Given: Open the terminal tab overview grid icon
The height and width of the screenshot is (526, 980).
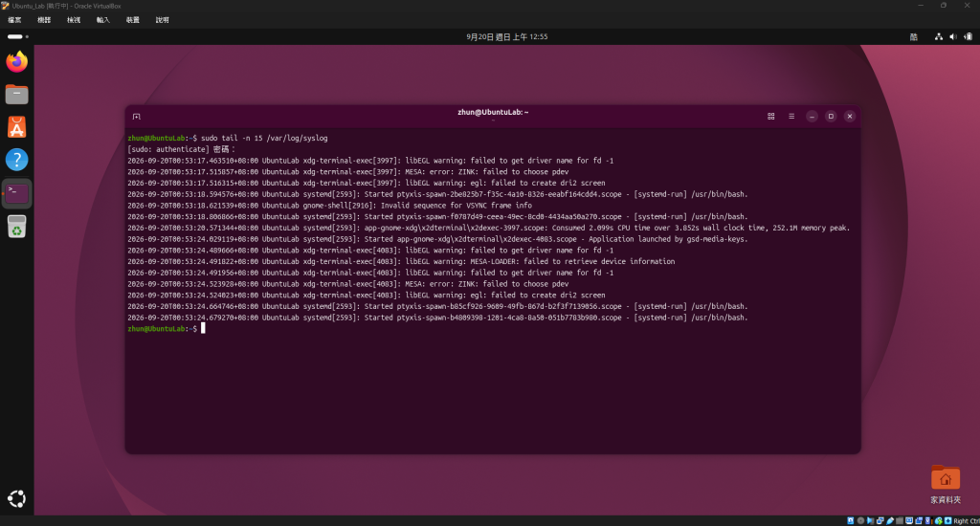Looking at the screenshot, I should (771, 116).
